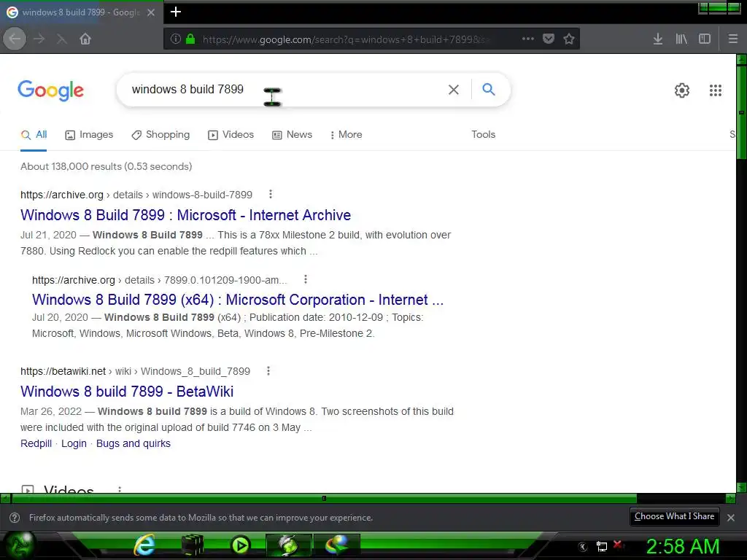This screenshot has width=747, height=560.
Task: Click the Choose What I Share button
Action: click(x=674, y=517)
